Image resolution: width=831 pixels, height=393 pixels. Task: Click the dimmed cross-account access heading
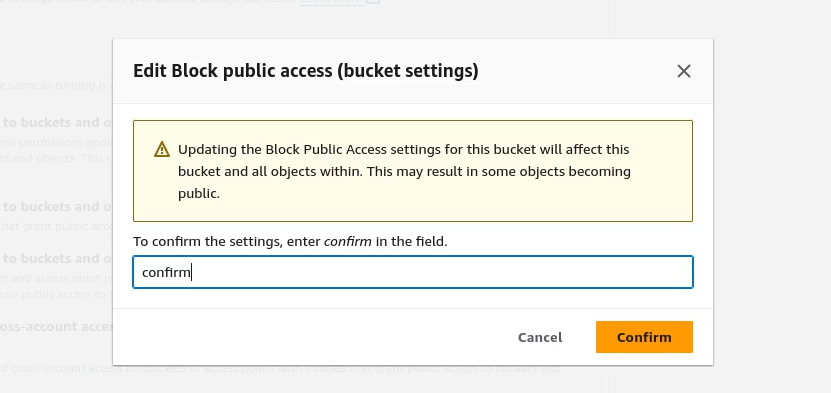56,326
